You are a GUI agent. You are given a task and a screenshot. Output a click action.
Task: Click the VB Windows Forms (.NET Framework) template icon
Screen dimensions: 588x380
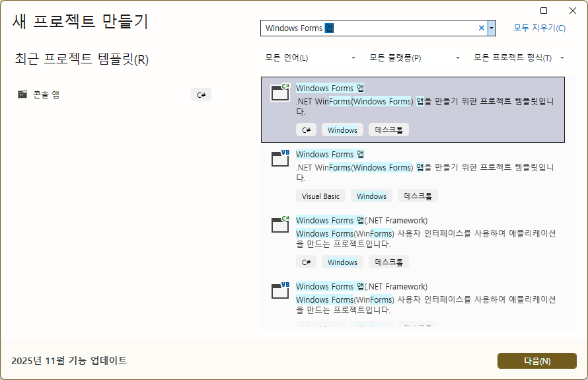280,290
